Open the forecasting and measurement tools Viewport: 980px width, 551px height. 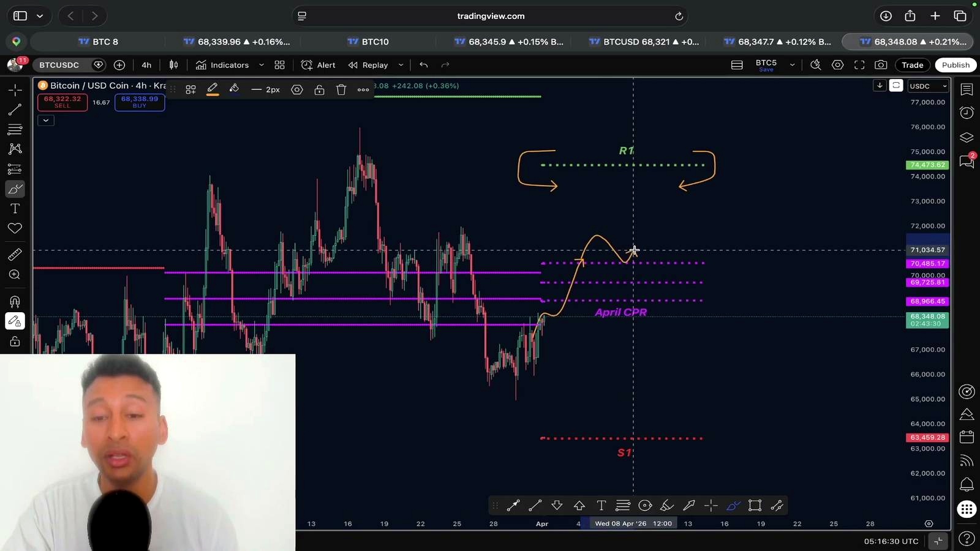coord(15,169)
